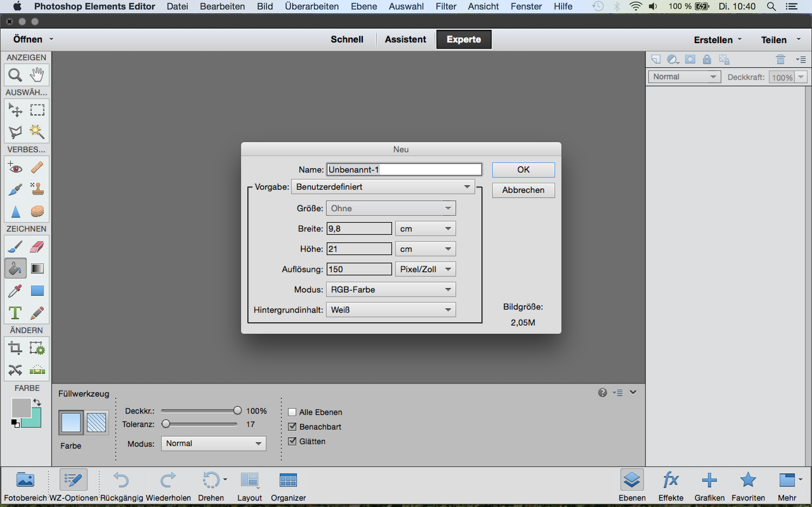Toggle the WZ-Optionen panel

pos(73,485)
